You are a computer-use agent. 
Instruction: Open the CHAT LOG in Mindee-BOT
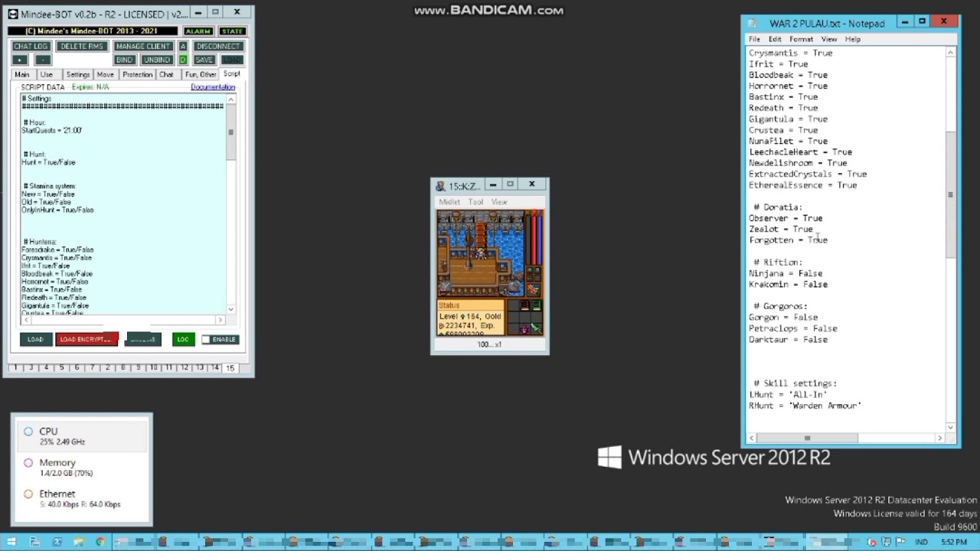tap(31, 47)
